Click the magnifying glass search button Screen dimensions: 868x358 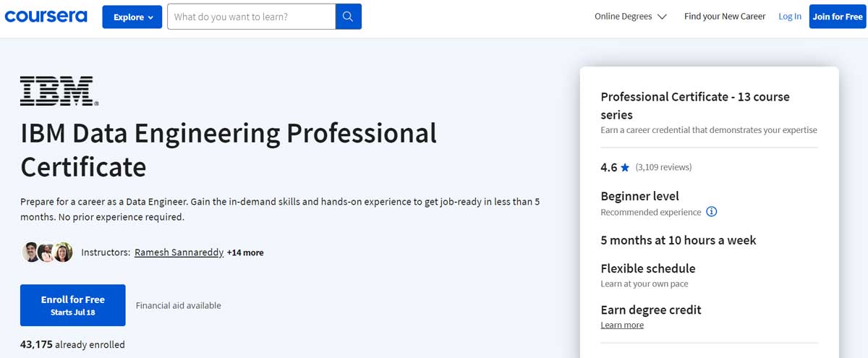point(349,17)
